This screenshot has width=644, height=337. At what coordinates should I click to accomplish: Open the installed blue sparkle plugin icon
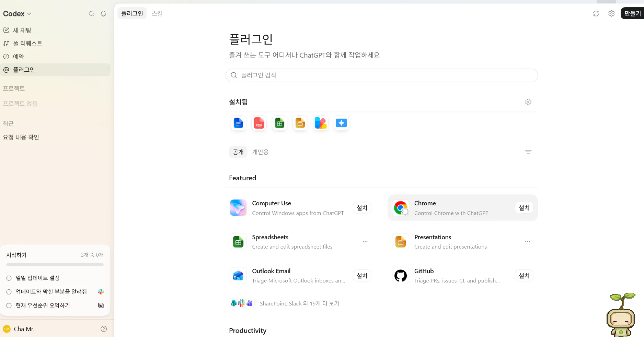point(341,123)
